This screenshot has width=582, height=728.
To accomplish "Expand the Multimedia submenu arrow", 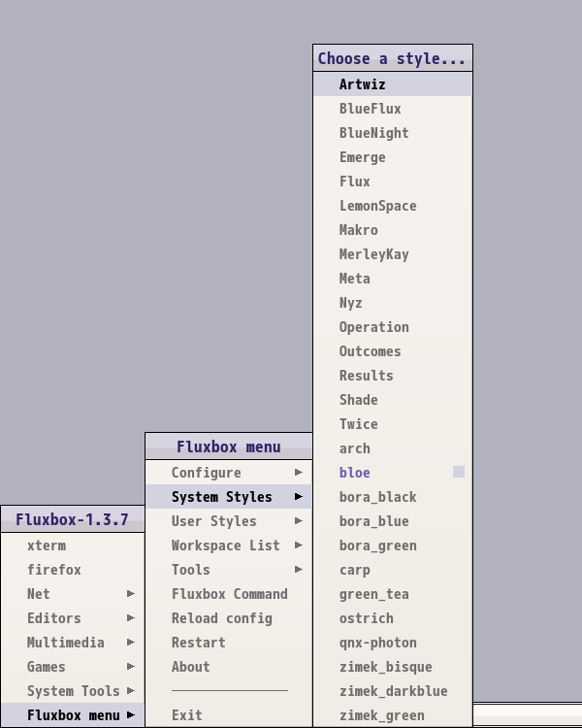I will point(131,643).
